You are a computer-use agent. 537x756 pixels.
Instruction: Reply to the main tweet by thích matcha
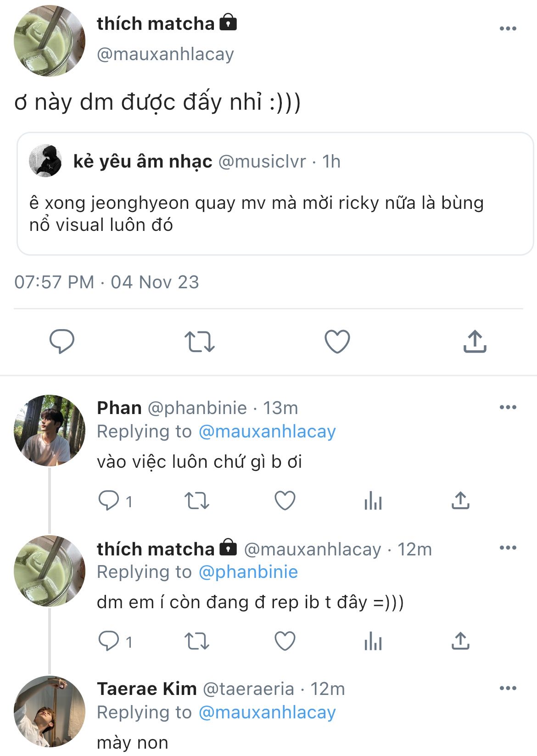(x=62, y=341)
